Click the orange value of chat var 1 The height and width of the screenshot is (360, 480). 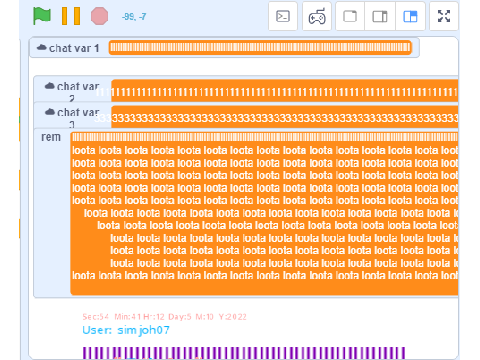[260, 48]
